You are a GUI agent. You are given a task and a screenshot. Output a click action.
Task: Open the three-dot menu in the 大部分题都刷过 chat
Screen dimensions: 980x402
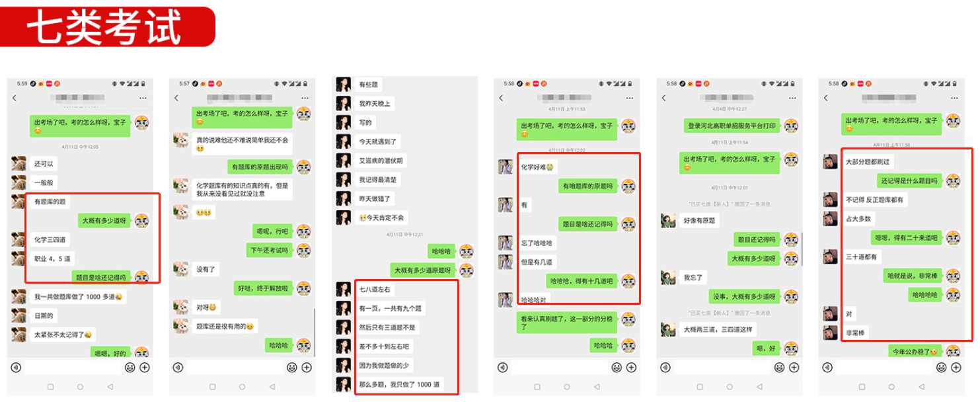(x=954, y=98)
